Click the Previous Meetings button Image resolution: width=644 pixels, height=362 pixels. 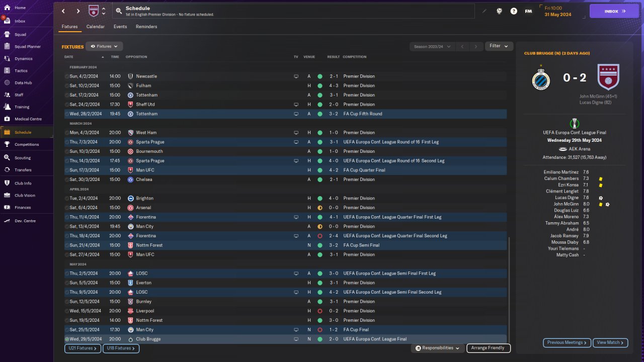point(568,343)
